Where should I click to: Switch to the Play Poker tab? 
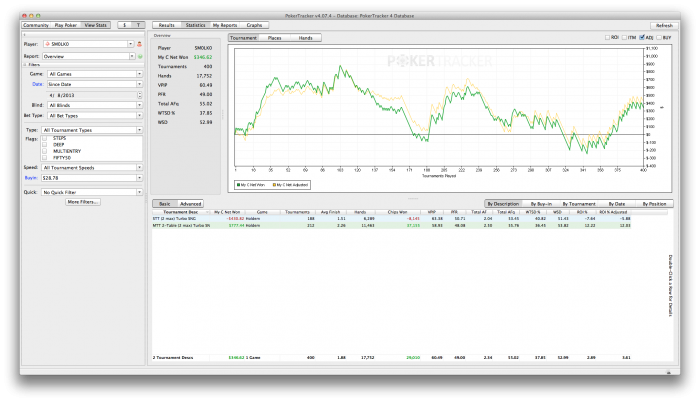tap(66, 25)
